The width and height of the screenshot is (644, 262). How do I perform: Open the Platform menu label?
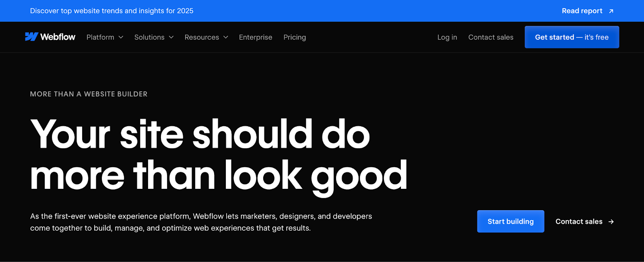[x=100, y=37]
